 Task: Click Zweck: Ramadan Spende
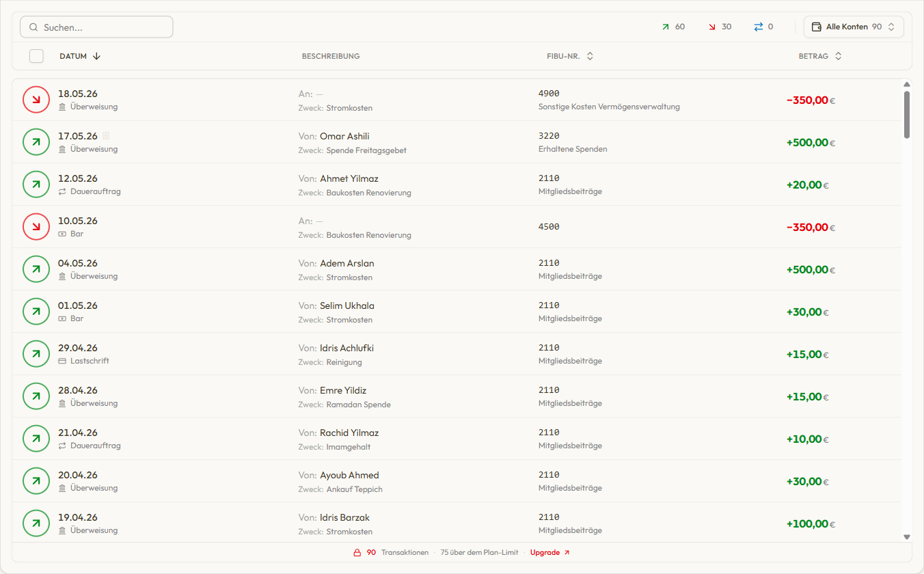pos(344,405)
